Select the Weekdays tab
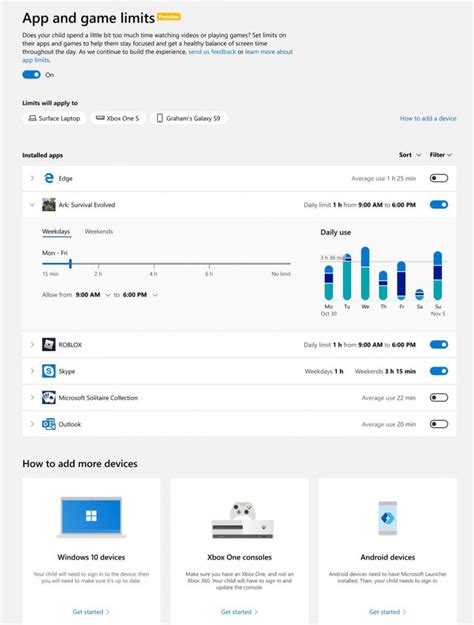 click(x=56, y=232)
